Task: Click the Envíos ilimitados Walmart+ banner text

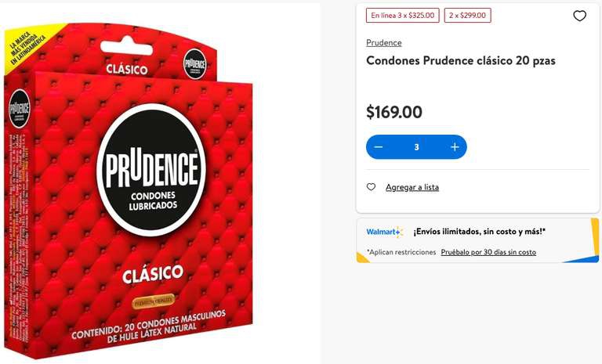Action: 479,232
